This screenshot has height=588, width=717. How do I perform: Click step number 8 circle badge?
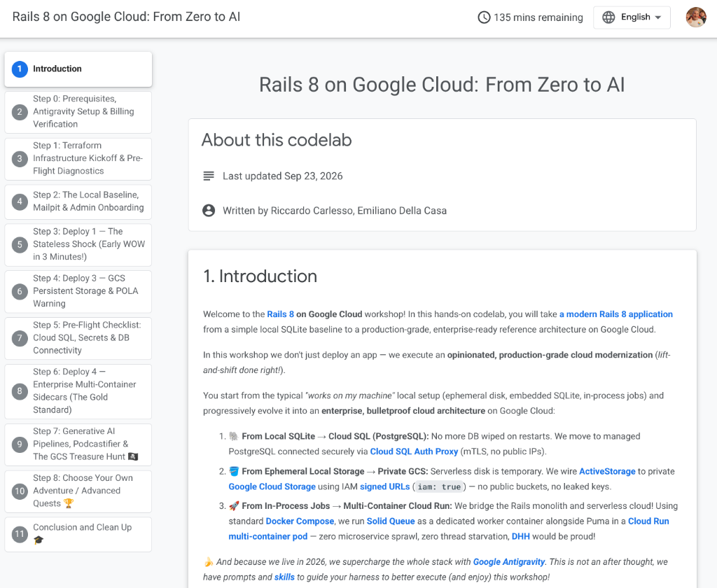pos(20,391)
